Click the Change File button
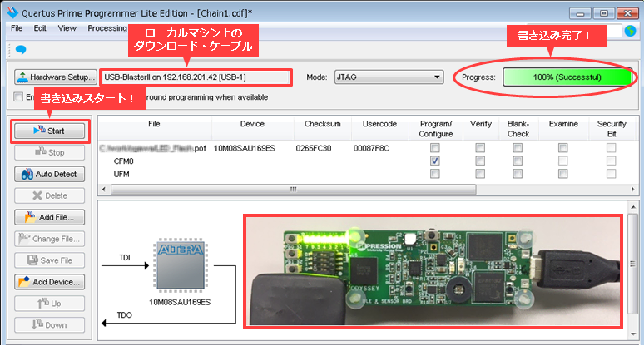This screenshot has width=644, height=346. tap(50, 239)
